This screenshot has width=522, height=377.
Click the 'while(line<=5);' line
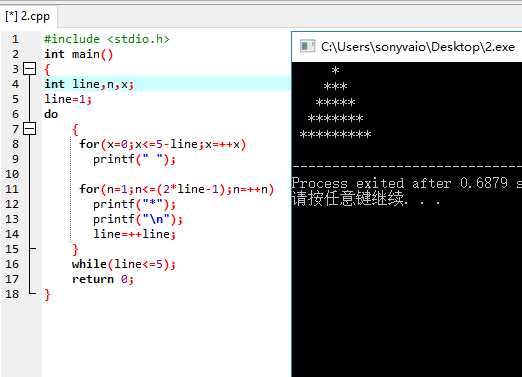pyautogui.click(x=124, y=264)
